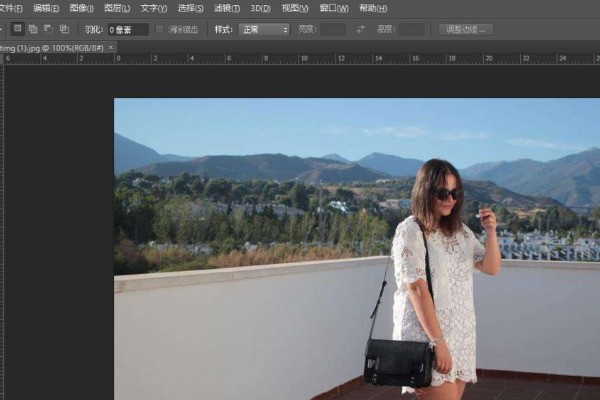Open the 编辑(E) menu
This screenshot has height=400, width=600.
(47, 8)
